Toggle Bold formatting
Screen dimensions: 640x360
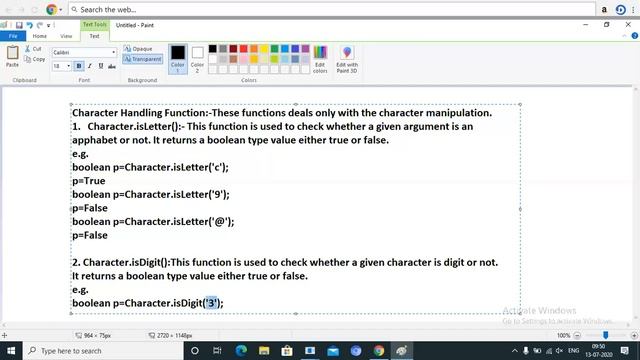coord(79,66)
